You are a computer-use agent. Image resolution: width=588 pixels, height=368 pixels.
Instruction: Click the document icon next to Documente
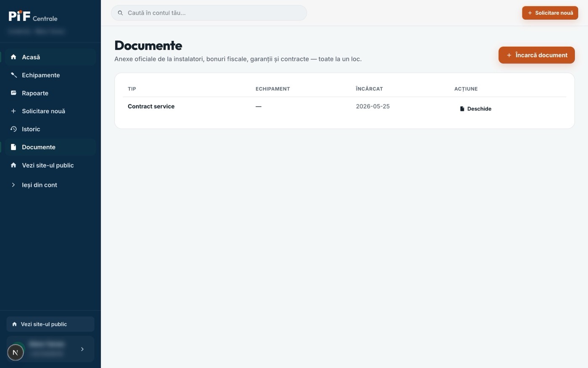pos(13,147)
